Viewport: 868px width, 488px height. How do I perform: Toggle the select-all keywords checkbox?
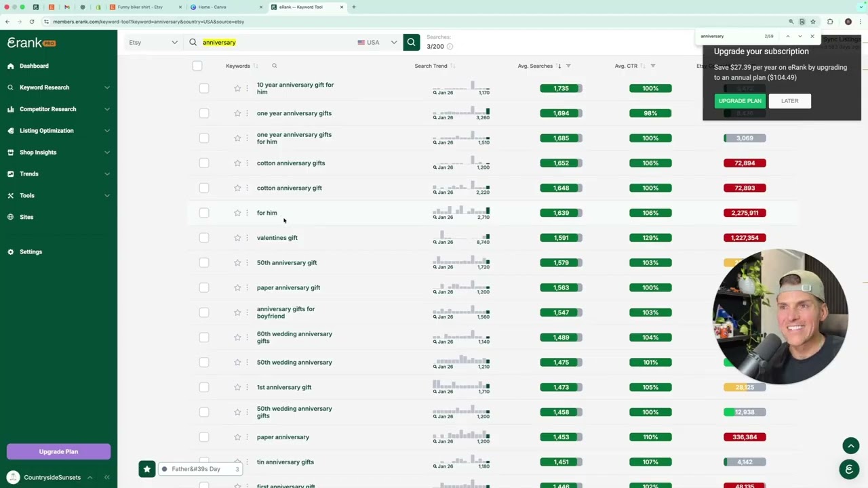pos(197,66)
